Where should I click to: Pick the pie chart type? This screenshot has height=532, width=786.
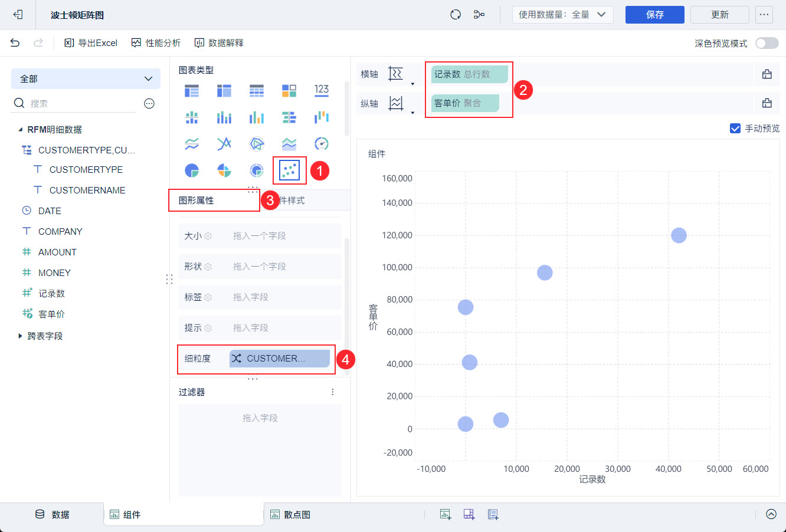tap(192, 170)
